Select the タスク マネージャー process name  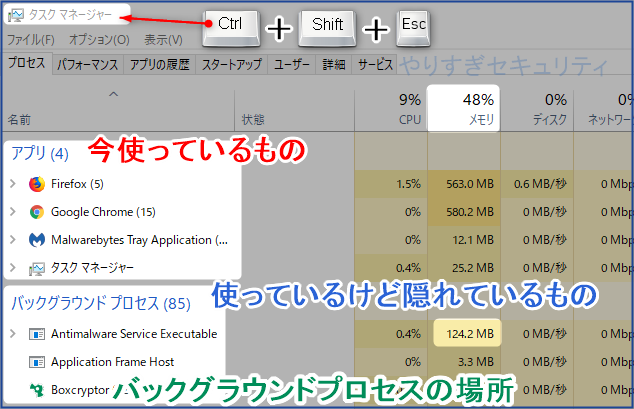(x=92, y=268)
